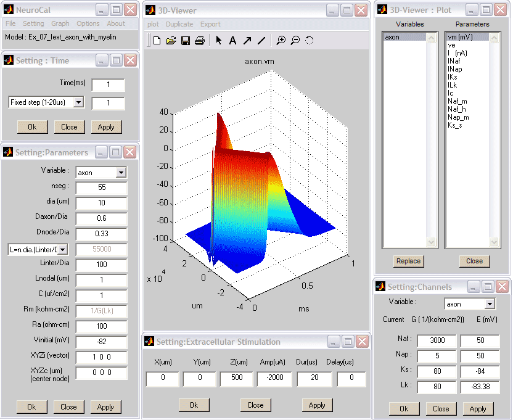Image resolution: width=513 pixels, height=420 pixels.
Task: Click Close in the Setting:Parameters window
Action: [68, 407]
